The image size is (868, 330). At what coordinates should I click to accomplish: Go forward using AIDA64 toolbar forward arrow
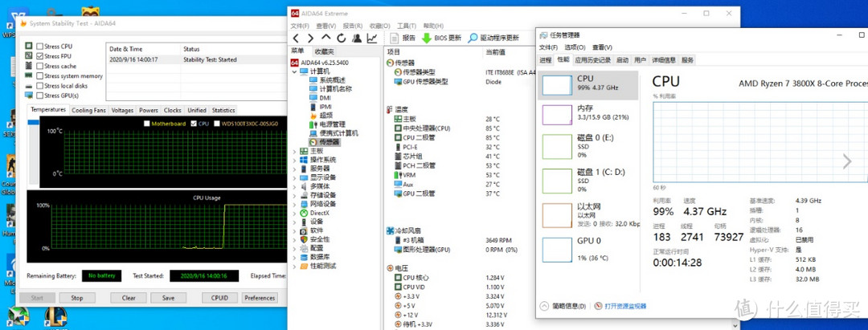(x=310, y=39)
